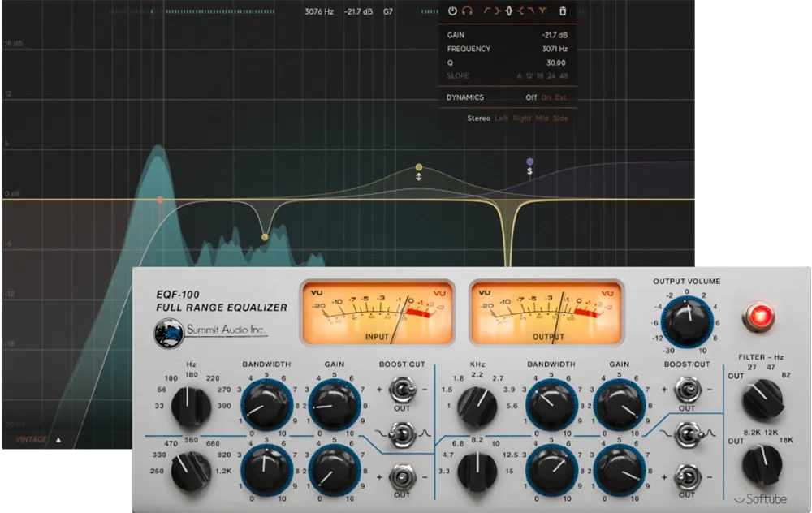The height and width of the screenshot is (513, 812).
Task: Click the red power lamp on EQF-100
Action: pos(758,316)
